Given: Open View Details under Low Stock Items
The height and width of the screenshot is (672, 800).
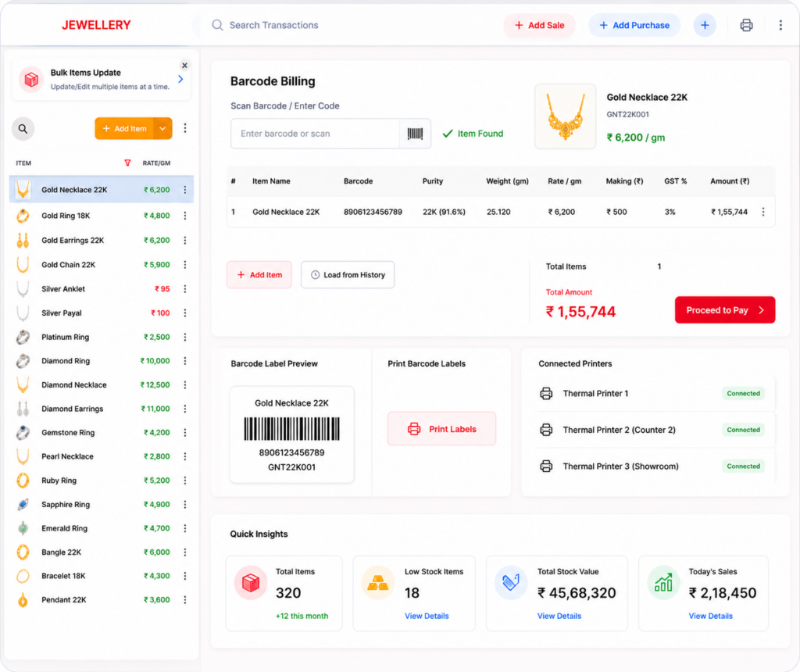Looking at the screenshot, I should pyautogui.click(x=427, y=616).
